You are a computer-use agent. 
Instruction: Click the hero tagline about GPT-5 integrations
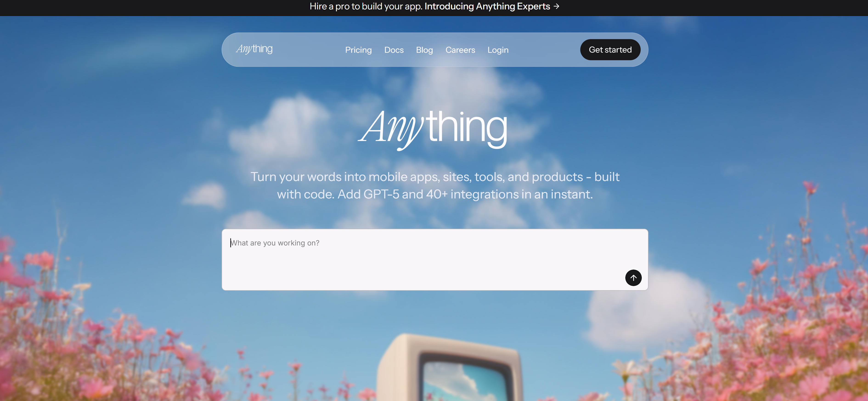pyautogui.click(x=435, y=186)
